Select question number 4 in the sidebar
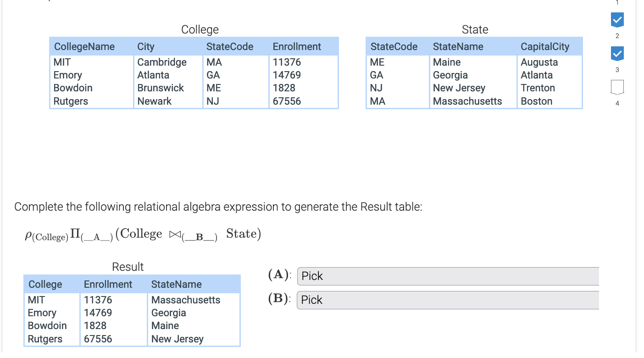This screenshot has width=644, height=358. pyautogui.click(x=617, y=103)
